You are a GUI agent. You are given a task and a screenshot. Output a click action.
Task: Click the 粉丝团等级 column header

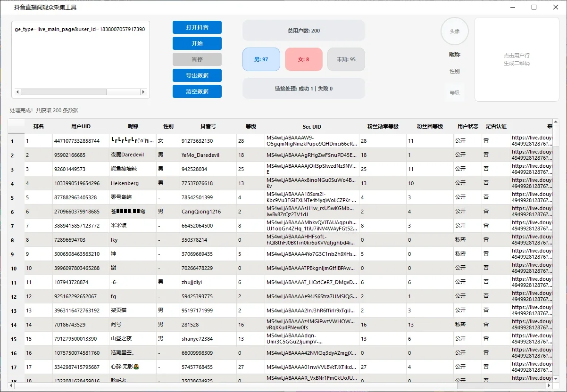[x=430, y=126]
